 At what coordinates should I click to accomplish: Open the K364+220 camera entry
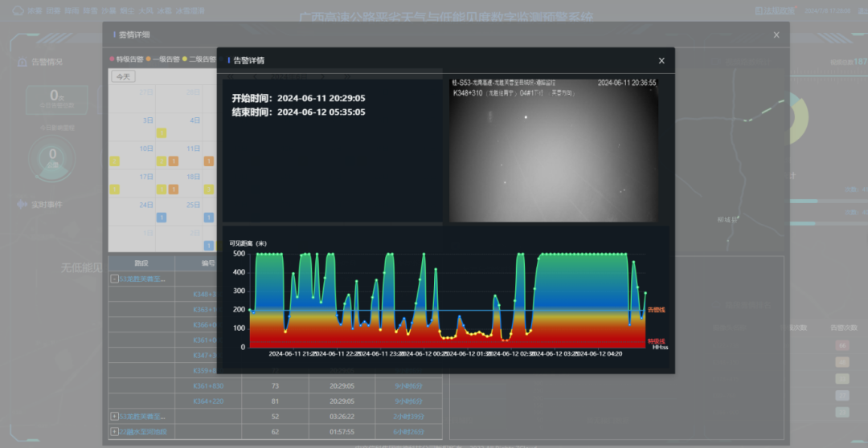coord(208,401)
